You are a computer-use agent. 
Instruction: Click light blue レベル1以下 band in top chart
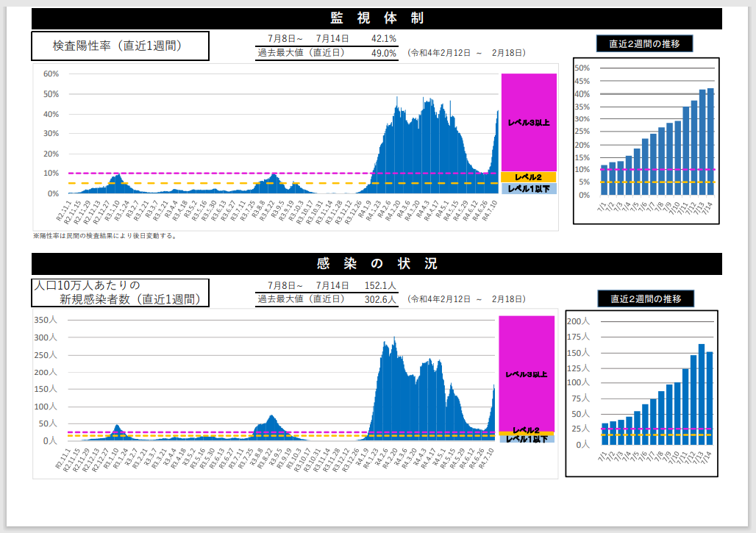[529, 189]
